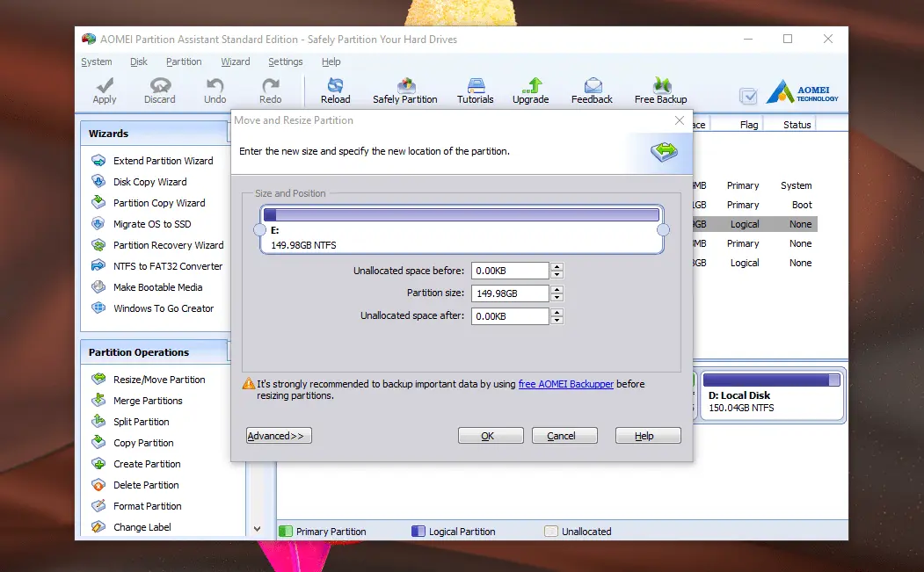Close the Move and Resize Partition dialog
The width and height of the screenshot is (924, 572).
click(680, 120)
